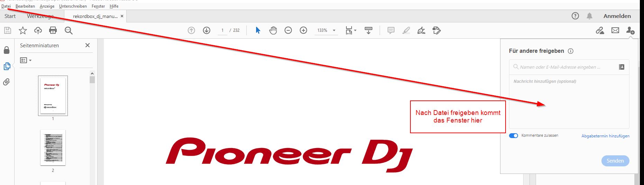Click the cloud upload icon
The width and height of the screenshot is (644, 185).
(x=38, y=30)
